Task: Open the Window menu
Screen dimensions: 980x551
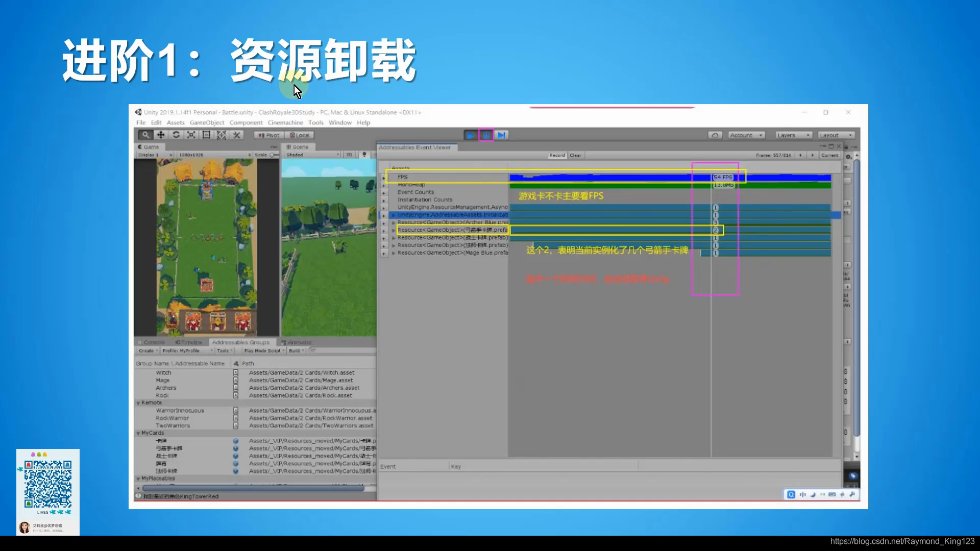Action: (x=340, y=122)
